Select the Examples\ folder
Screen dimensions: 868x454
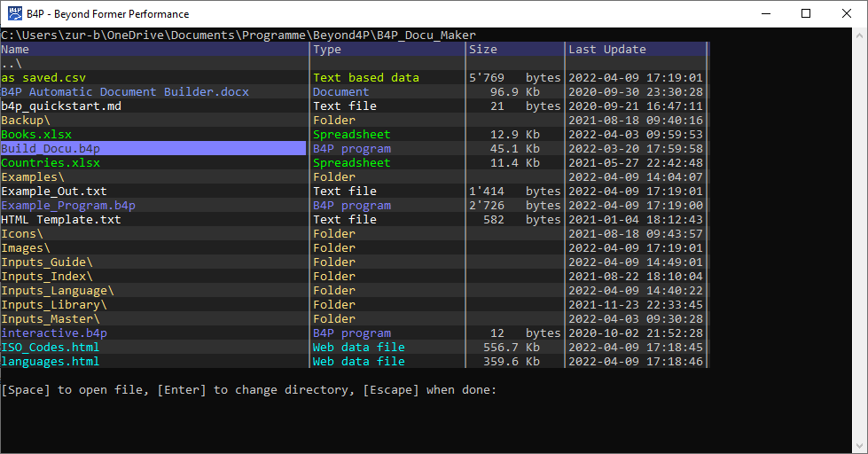tap(33, 177)
